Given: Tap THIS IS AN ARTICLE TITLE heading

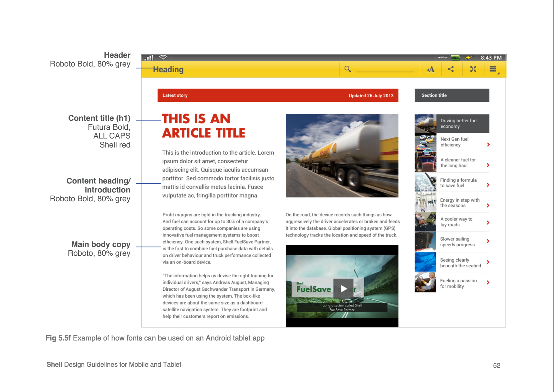Looking at the screenshot, I should tap(203, 126).
